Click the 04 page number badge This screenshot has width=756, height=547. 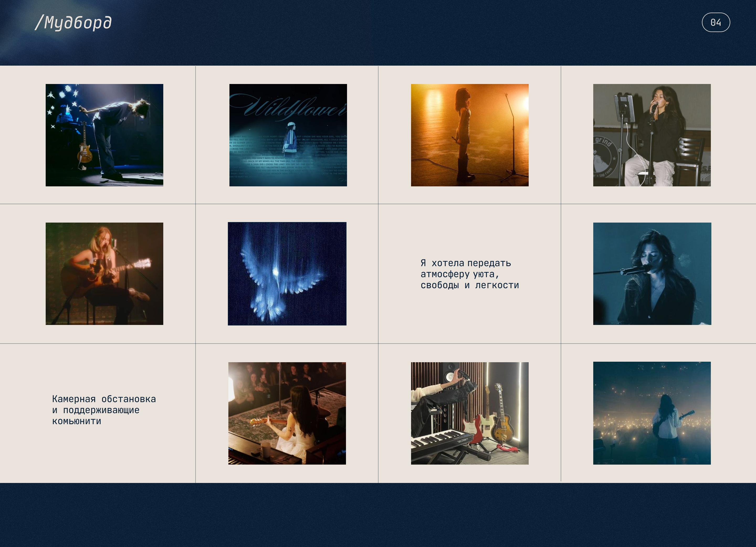pyautogui.click(x=716, y=22)
